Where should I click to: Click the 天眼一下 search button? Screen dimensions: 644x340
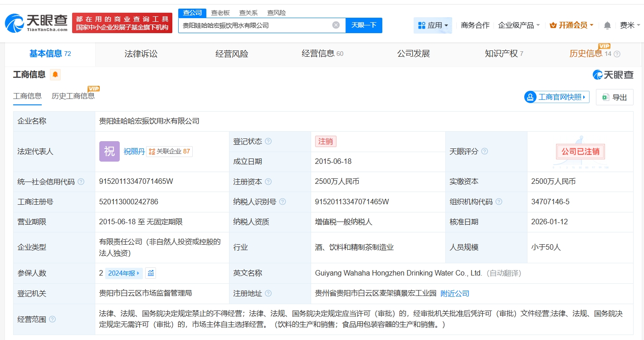point(364,25)
